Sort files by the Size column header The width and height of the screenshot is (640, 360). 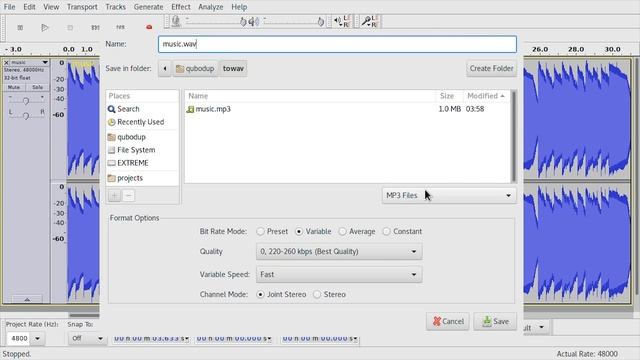click(x=449, y=96)
